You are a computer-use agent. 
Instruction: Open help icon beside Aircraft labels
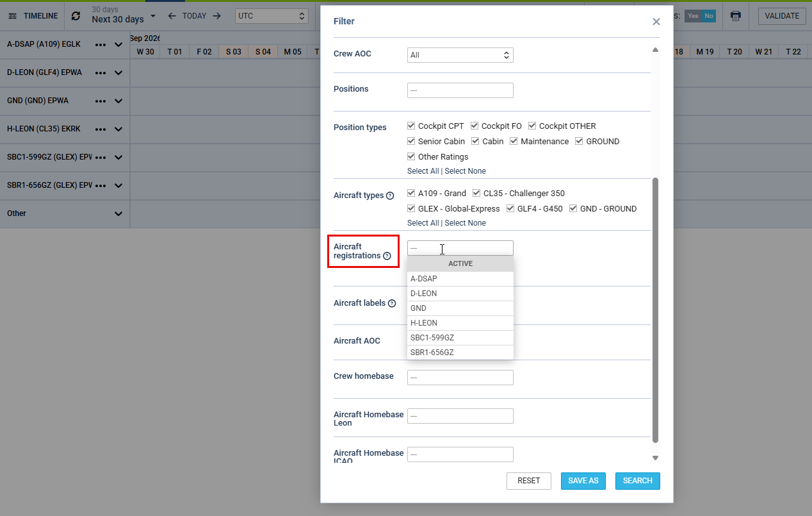[392, 303]
